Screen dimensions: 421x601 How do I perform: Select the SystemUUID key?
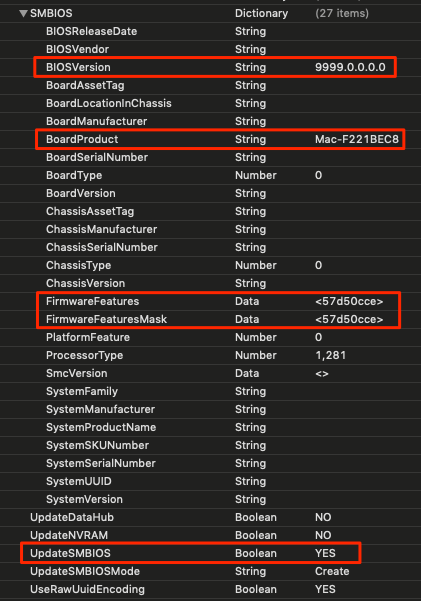79,482
